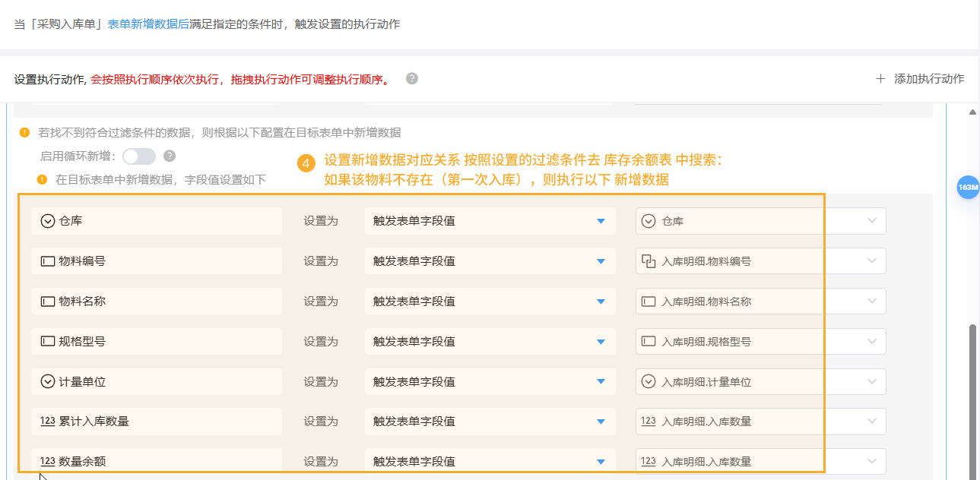This screenshot has height=480, width=980.
Task: Click the 表单新增数据后 trigger link
Action: pyautogui.click(x=148, y=24)
